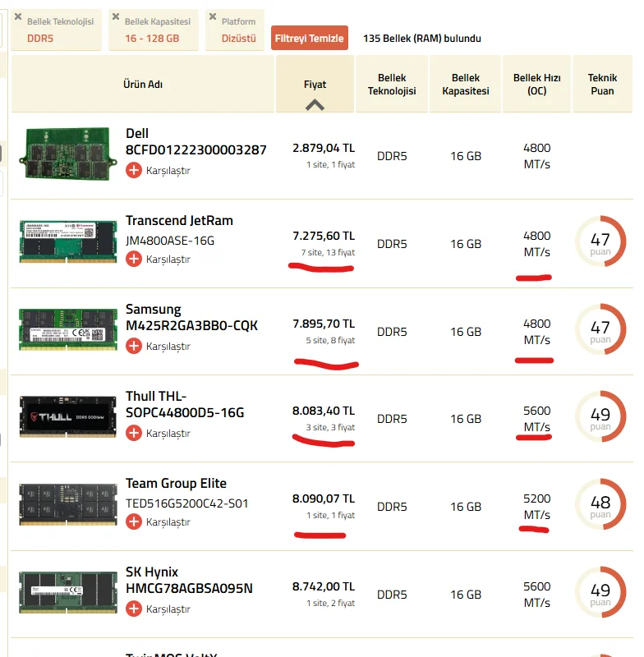Add Thull THL-SOPC44800D5-16G to comparison plus icon
The height and width of the screenshot is (657, 644).
point(134,433)
